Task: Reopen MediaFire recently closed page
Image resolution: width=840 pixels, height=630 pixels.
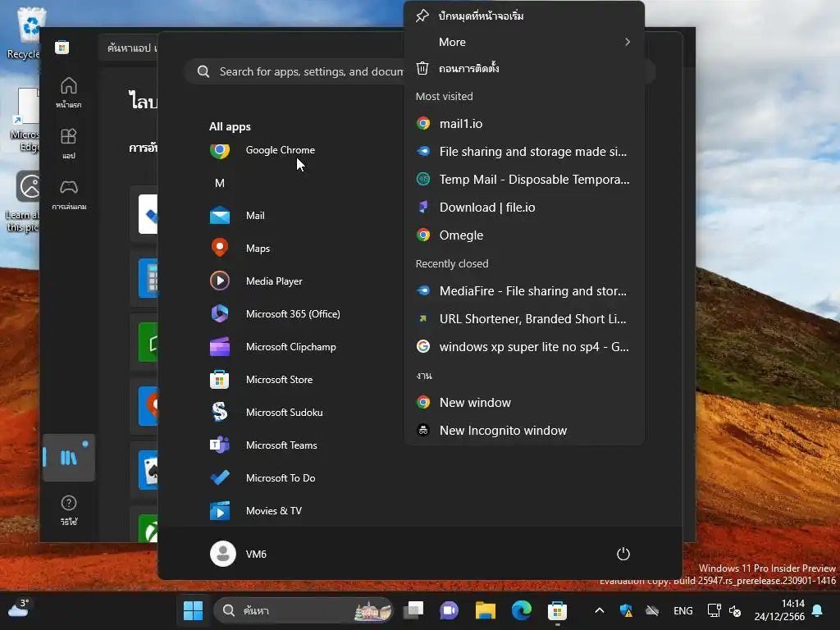Action: pyautogui.click(x=524, y=291)
